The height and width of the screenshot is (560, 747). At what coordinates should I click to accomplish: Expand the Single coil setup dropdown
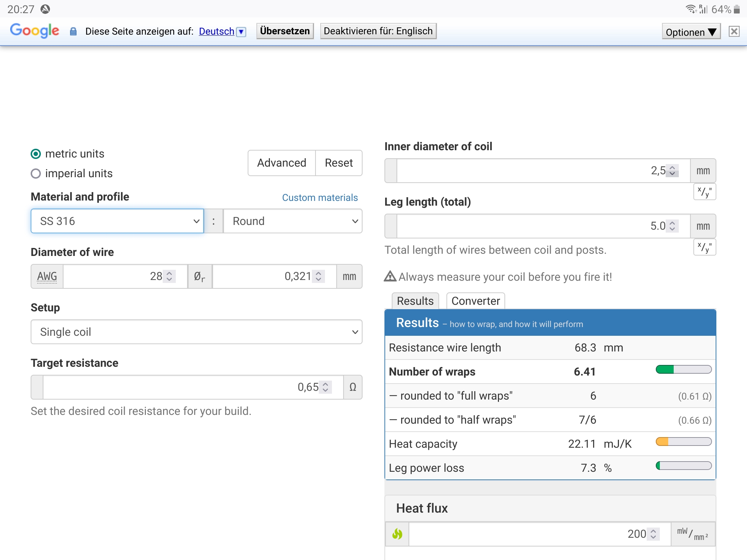click(x=196, y=332)
